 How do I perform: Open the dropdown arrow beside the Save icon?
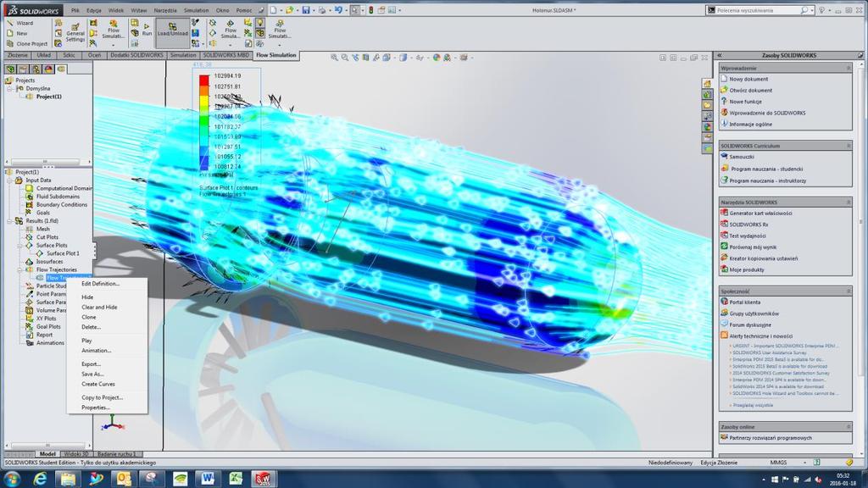click(313, 10)
